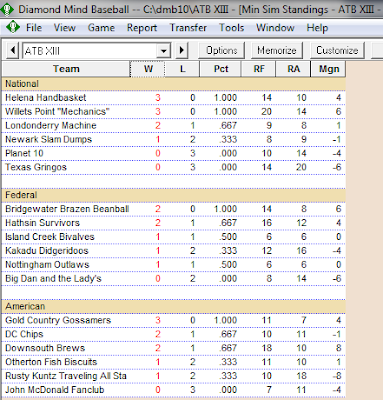The height and width of the screenshot is (400, 383).
Task: Select the Downsouth Brews team
Action: (x=45, y=348)
